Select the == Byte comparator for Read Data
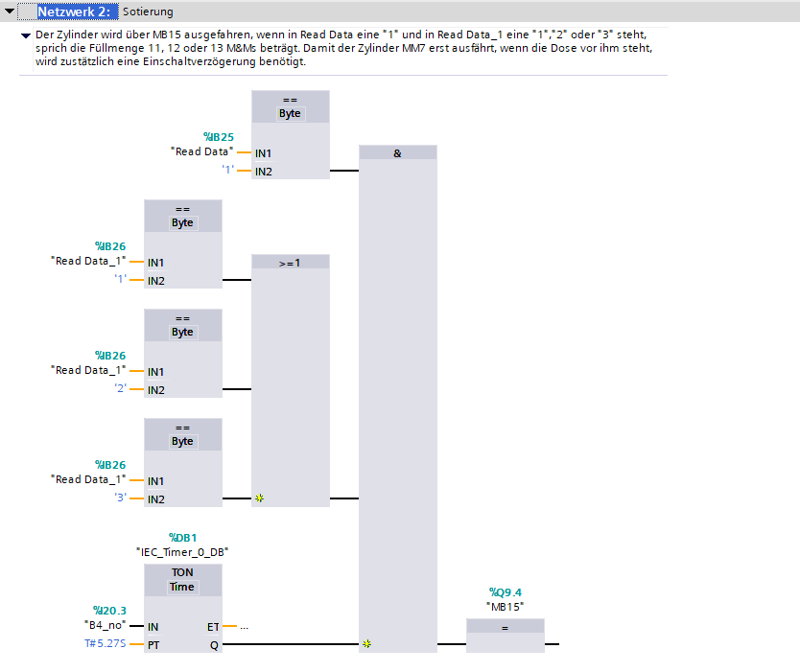The width and height of the screenshot is (800, 672). 290,106
